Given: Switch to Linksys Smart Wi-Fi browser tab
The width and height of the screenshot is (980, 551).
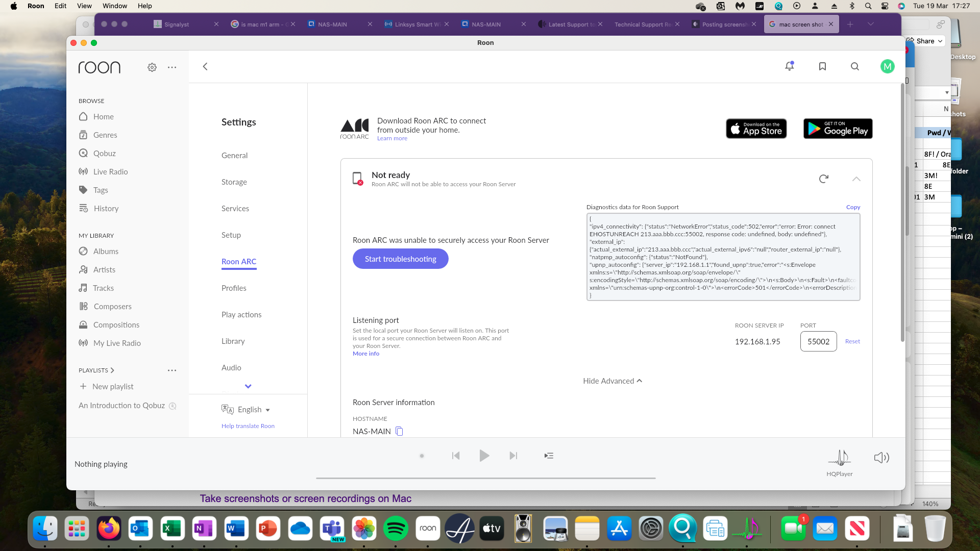Looking at the screenshot, I should 417,24.
